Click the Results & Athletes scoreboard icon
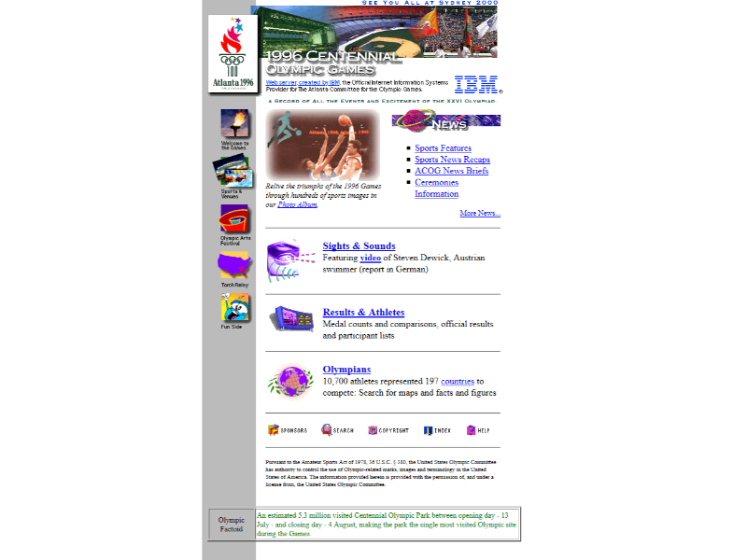The height and width of the screenshot is (560, 747). coord(291,319)
